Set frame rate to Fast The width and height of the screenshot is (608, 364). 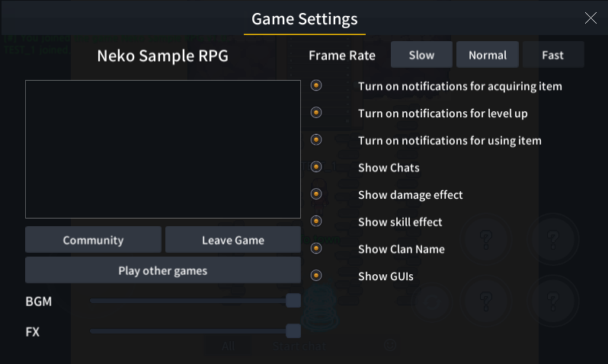point(553,55)
